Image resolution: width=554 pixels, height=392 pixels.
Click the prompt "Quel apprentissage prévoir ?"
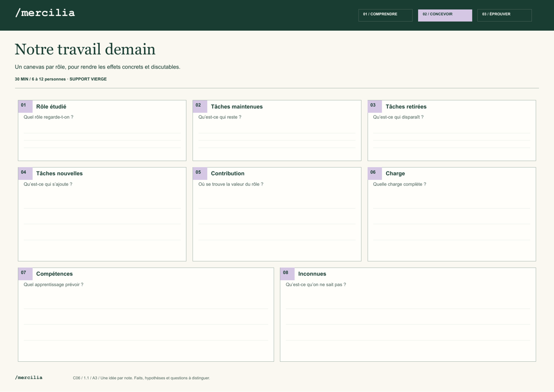tap(53, 285)
